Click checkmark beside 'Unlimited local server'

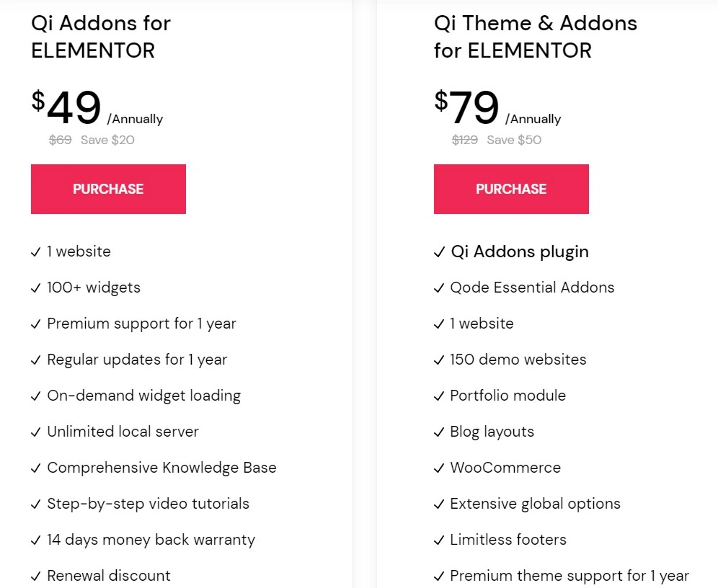click(36, 432)
